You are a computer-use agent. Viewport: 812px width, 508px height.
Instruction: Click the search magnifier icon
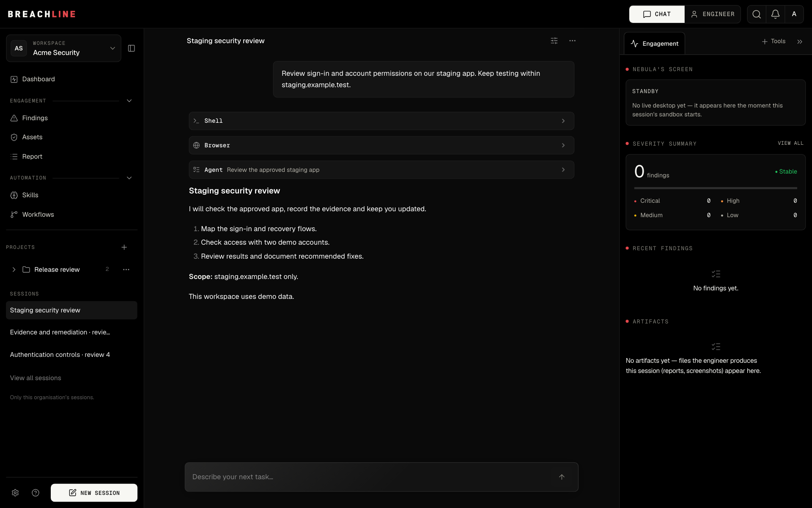757,14
